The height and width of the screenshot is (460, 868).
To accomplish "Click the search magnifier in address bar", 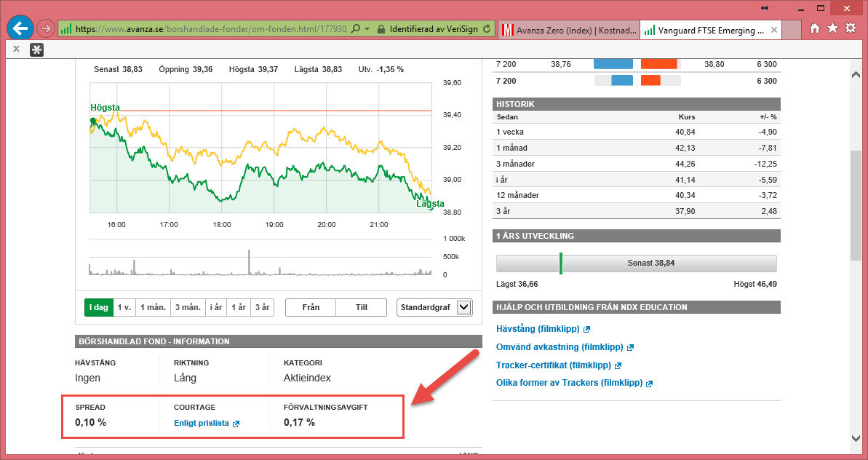I will point(355,29).
